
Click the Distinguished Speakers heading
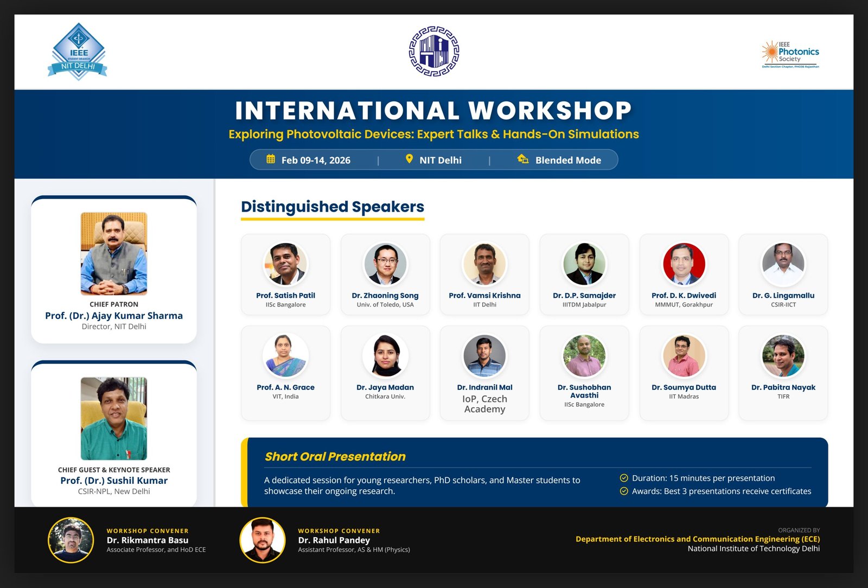[x=332, y=207]
